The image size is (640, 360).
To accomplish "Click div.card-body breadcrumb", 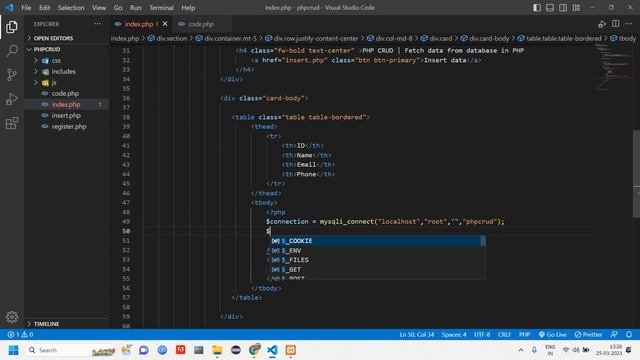I will 489,38.
